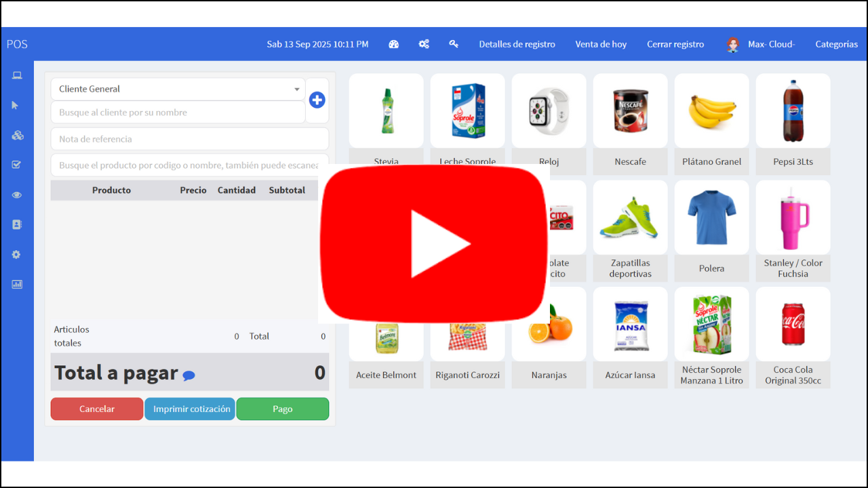Click the bar chart reports icon in sidebar
Screen dimensions: 868x488
point(17,285)
